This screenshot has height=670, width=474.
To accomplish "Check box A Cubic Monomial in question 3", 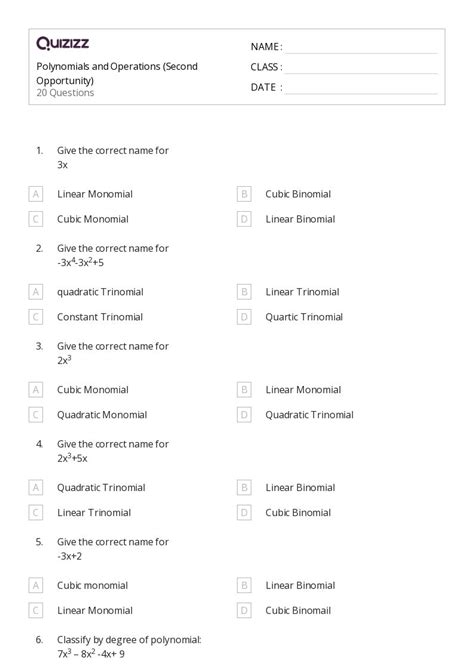I will click(36, 390).
